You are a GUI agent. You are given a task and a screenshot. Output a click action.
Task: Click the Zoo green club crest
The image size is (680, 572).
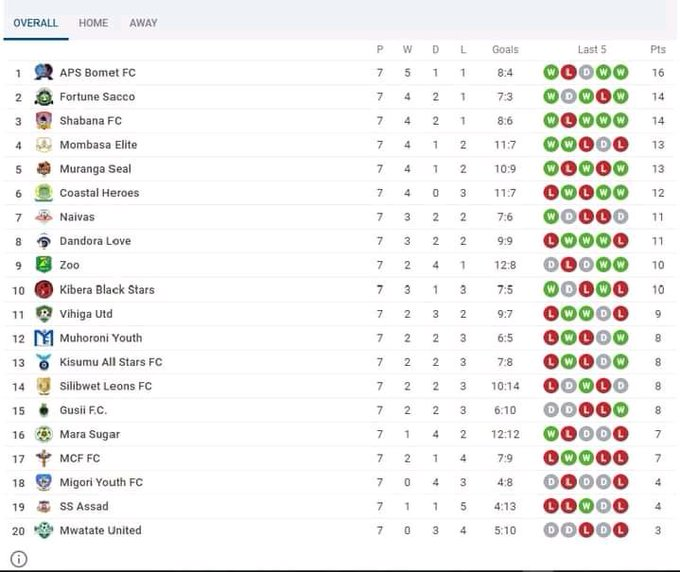pos(44,265)
